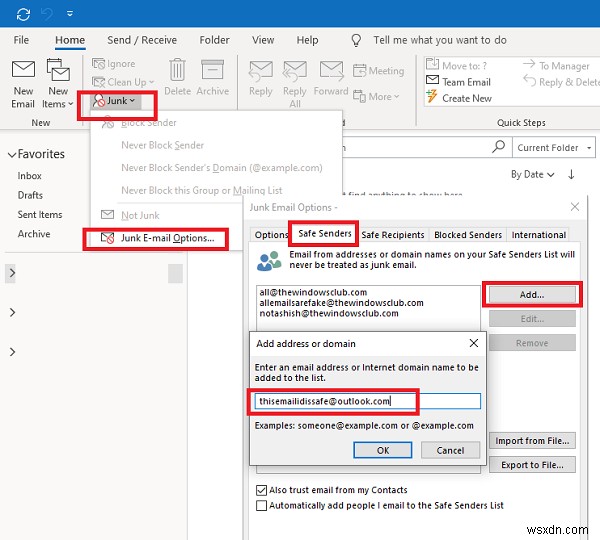
Task: Choose Never Block Sender's Domain entry
Action: (222, 168)
